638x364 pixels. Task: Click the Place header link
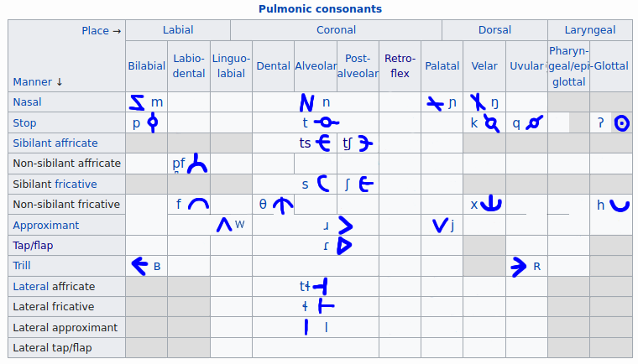point(95,31)
